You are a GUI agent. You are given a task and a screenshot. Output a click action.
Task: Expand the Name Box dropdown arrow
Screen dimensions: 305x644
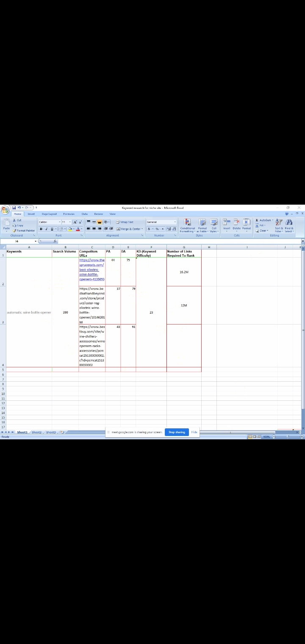(36, 241)
